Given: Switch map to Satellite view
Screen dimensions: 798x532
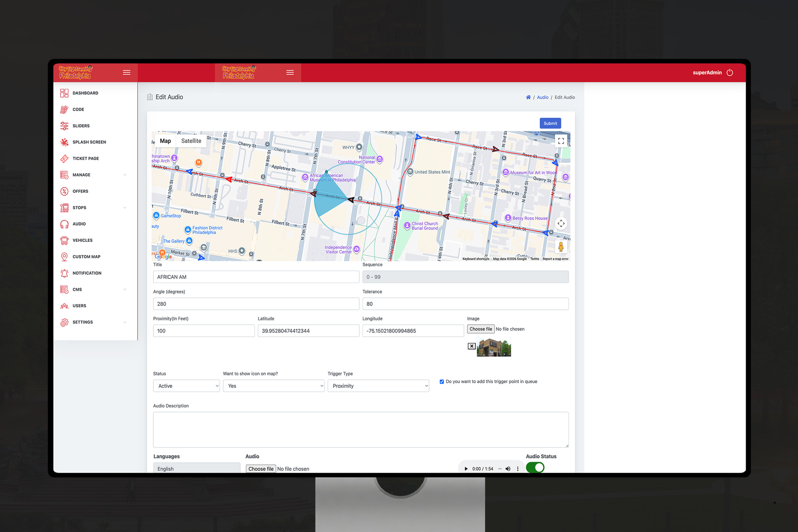Looking at the screenshot, I should 191,141.
